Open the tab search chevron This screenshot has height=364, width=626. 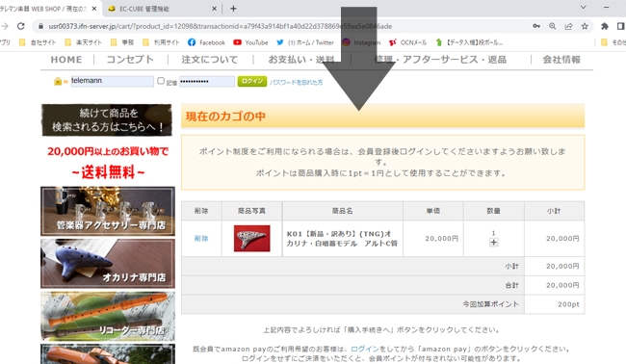click(584, 8)
